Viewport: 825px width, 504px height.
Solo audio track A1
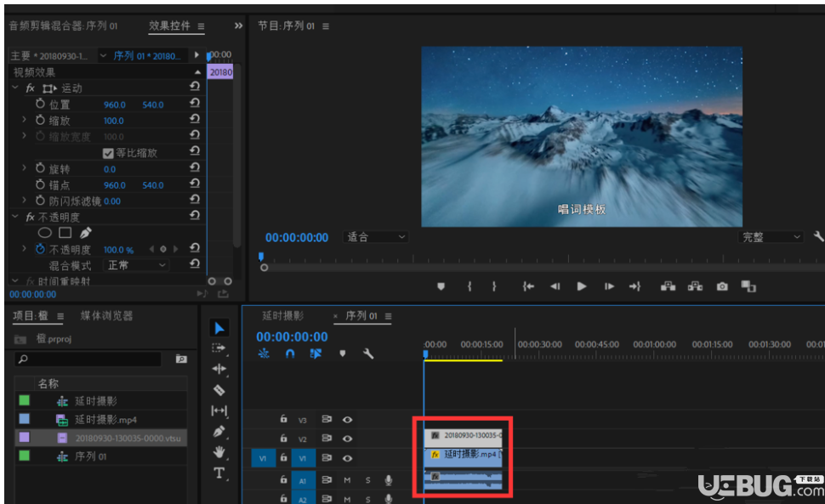point(367,480)
